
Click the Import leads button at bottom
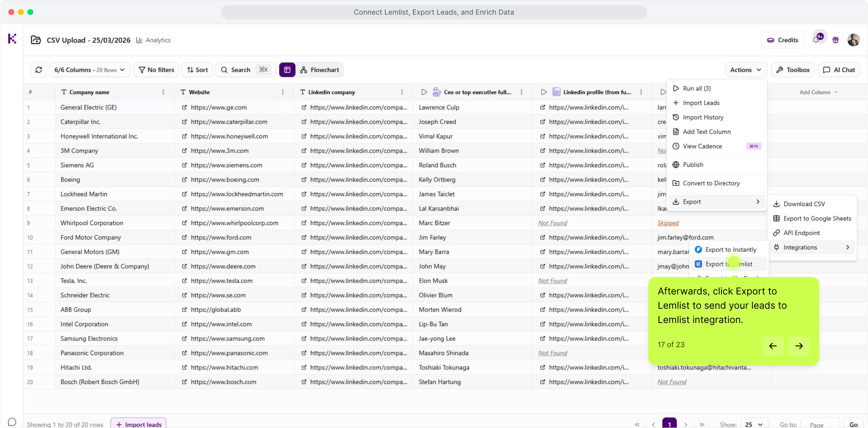139,424
